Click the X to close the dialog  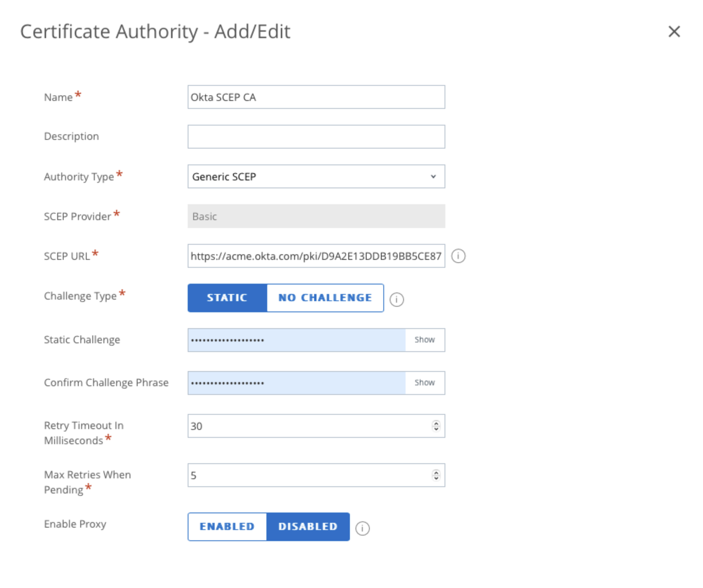(674, 32)
